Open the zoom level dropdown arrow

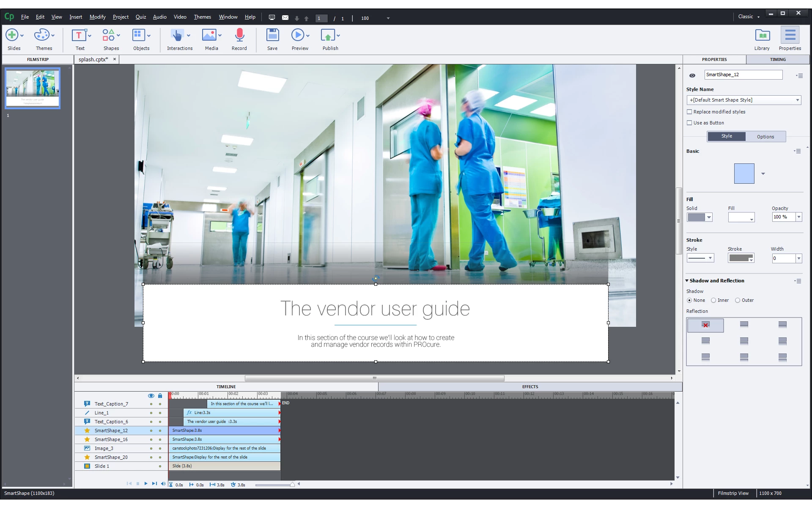[388, 18]
